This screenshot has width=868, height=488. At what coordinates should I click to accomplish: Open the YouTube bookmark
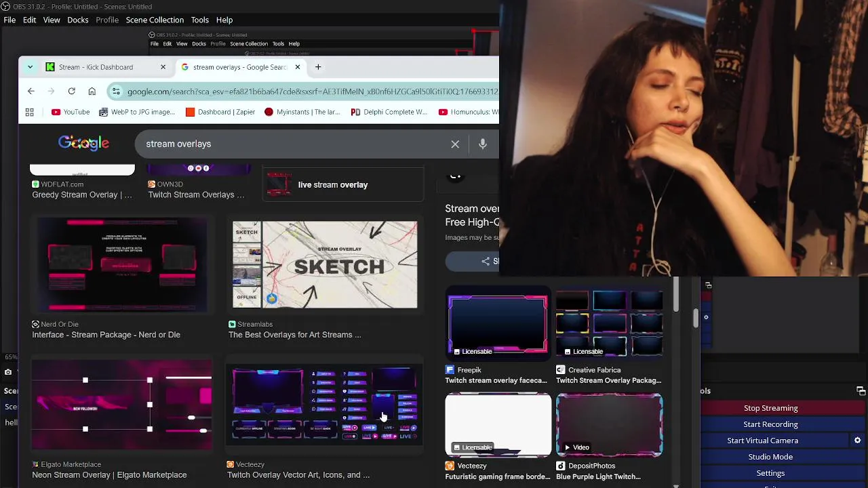coord(71,112)
